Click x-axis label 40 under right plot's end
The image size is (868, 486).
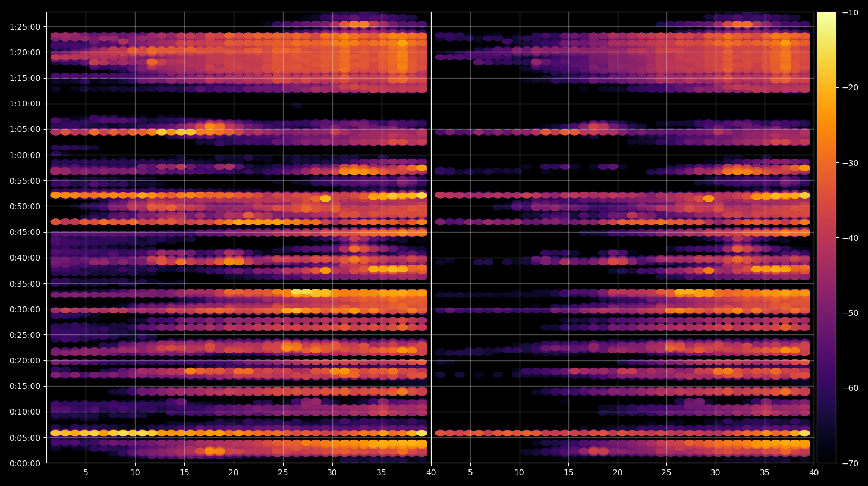click(x=814, y=473)
